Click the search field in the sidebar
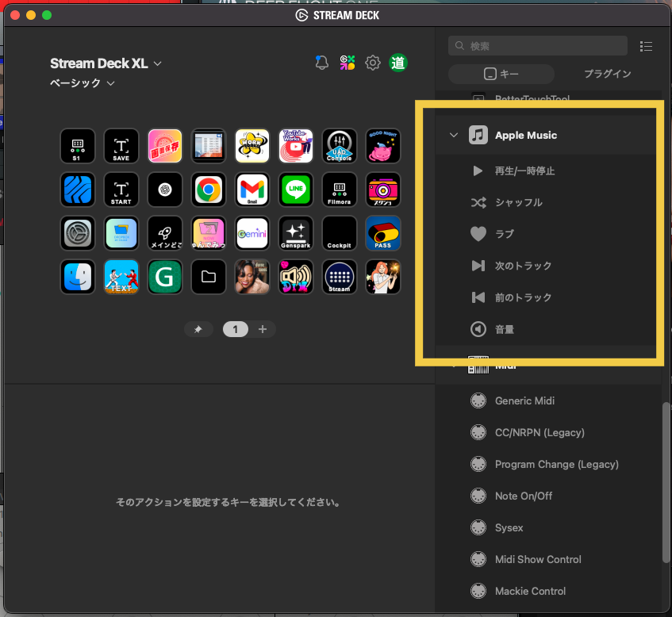 tap(537, 46)
